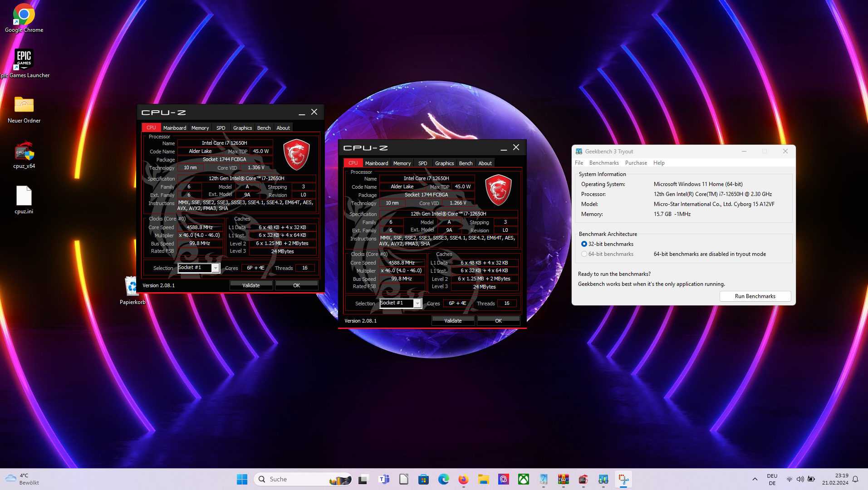This screenshot has width=868, height=490.
Task: Open volume speaker tray icon
Action: pyautogui.click(x=800, y=479)
